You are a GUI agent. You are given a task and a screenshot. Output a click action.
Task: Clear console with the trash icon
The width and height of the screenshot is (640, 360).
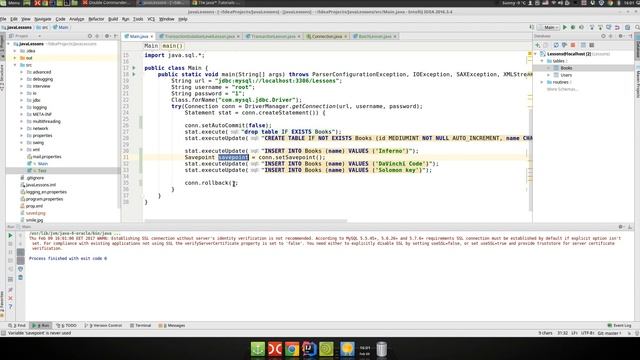(20, 278)
